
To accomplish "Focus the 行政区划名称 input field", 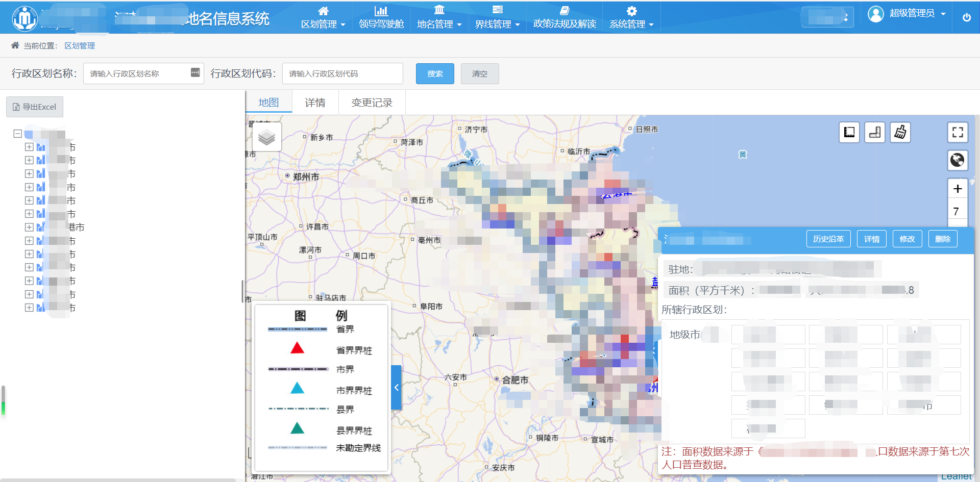I will tap(143, 73).
